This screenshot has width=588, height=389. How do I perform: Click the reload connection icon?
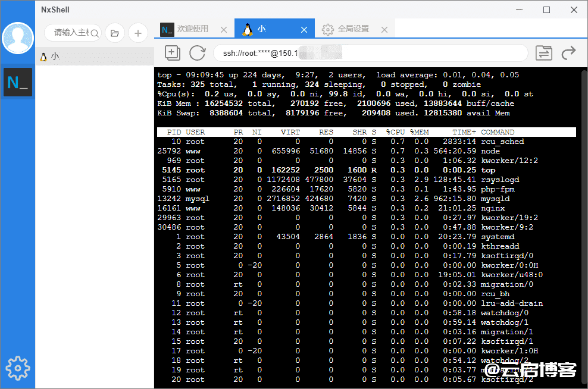pyautogui.click(x=198, y=53)
